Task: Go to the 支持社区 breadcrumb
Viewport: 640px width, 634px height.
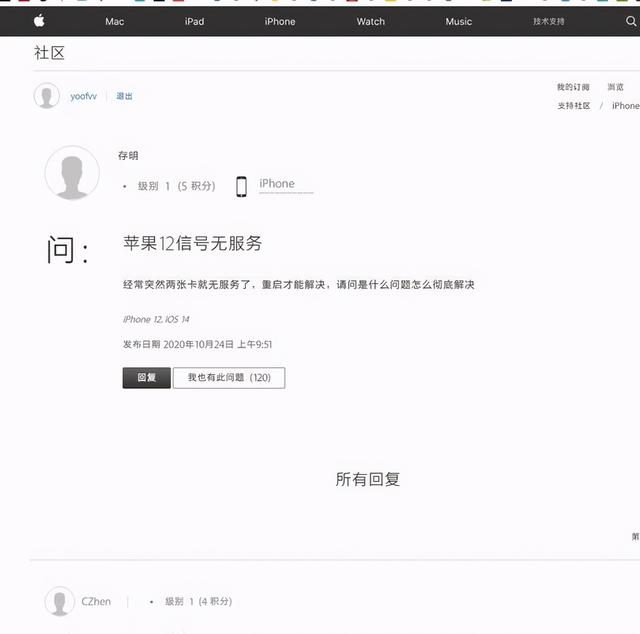Action: pos(573,106)
